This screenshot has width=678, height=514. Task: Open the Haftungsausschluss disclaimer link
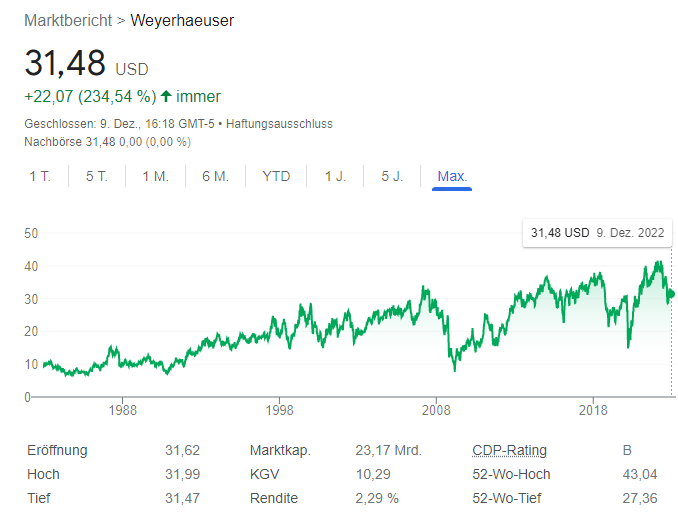coord(280,124)
